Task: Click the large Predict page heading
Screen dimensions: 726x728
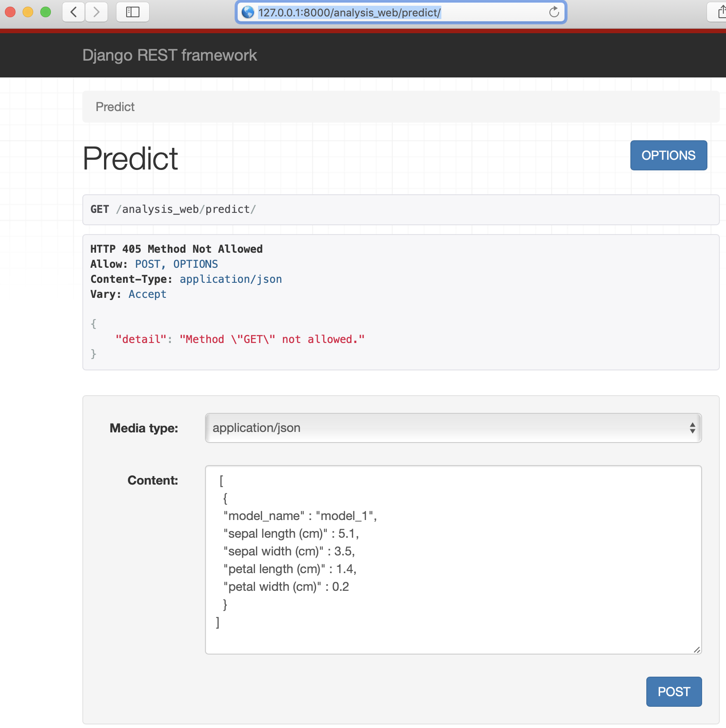Action: pyautogui.click(x=131, y=158)
